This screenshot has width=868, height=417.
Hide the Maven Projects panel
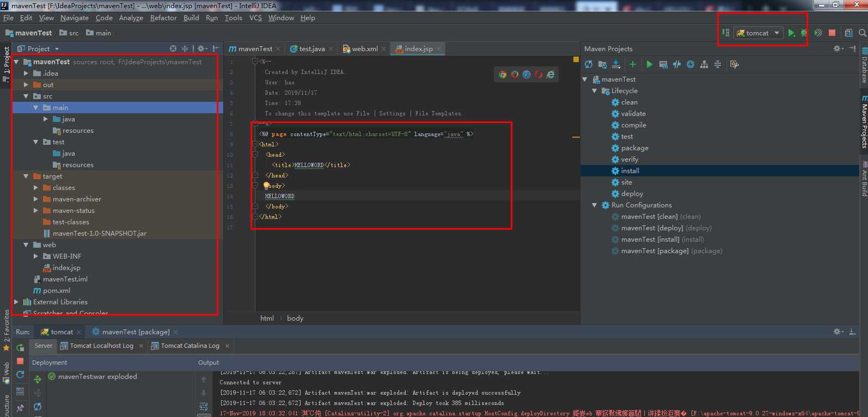point(852,48)
